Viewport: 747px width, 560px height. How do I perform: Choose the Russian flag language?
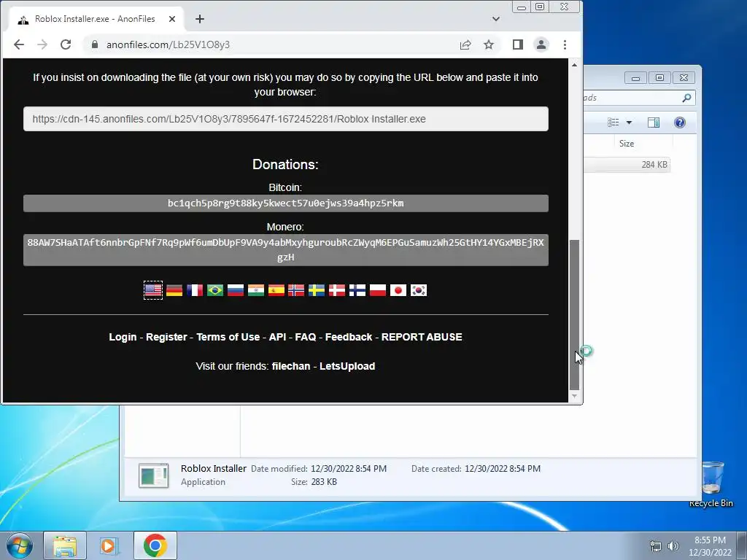coord(236,290)
